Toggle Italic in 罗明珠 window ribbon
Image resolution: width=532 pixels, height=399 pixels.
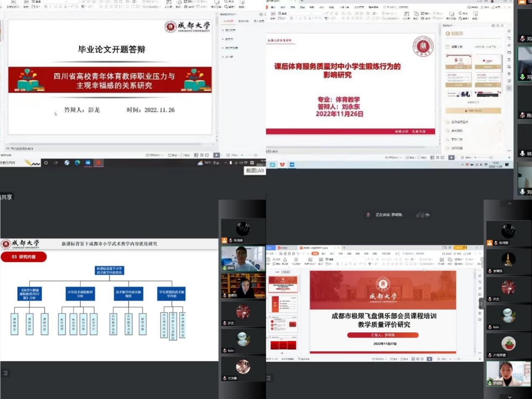(x=342, y=264)
